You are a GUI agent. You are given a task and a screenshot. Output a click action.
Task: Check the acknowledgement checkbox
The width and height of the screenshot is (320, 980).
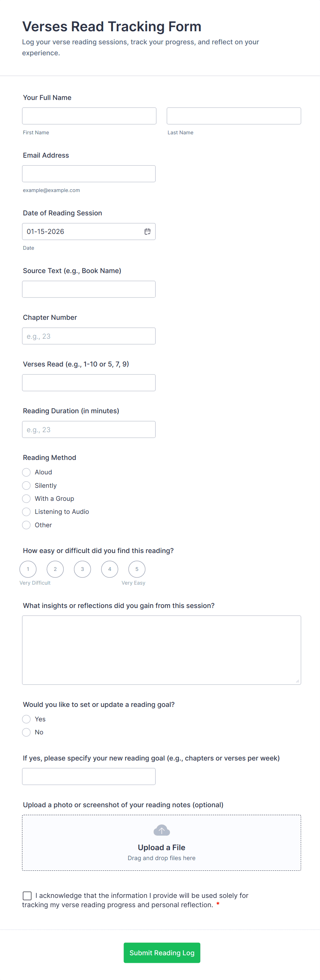[27, 895]
